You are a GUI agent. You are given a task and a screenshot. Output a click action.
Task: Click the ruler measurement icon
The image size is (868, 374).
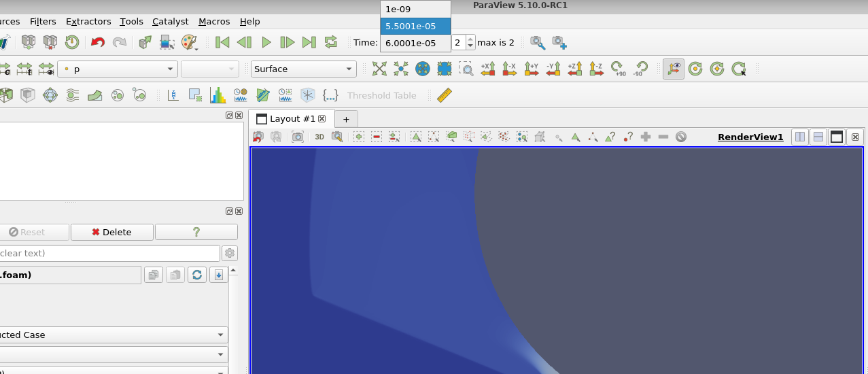point(445,95)
